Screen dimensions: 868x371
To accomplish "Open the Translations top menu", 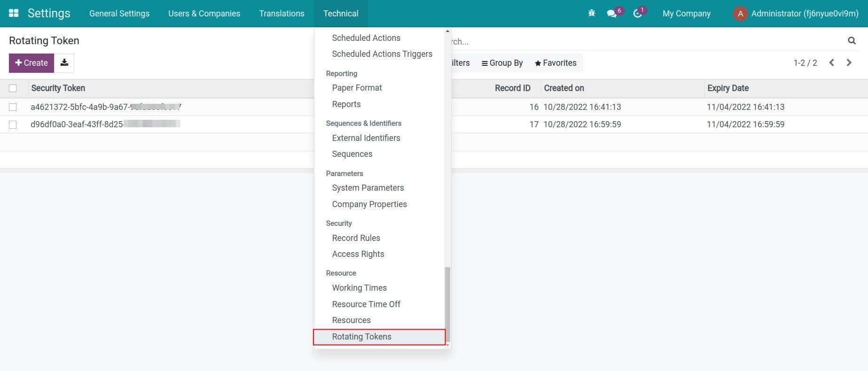I will [282, 14].
